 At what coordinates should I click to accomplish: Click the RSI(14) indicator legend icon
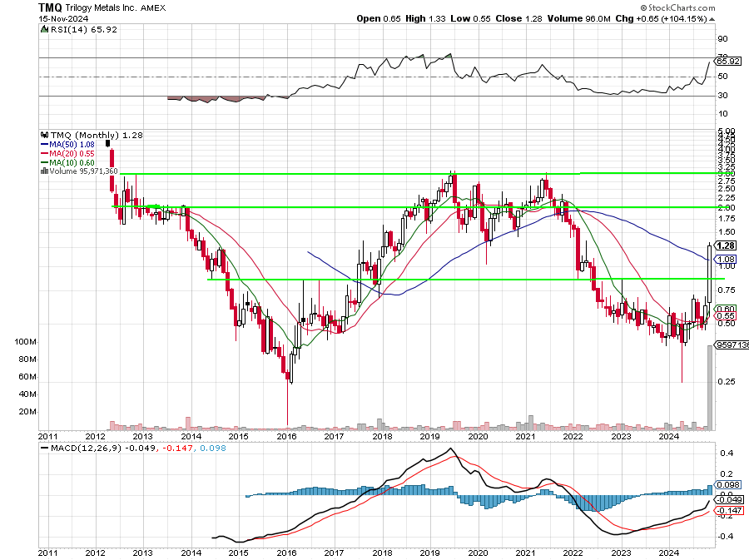44,29
